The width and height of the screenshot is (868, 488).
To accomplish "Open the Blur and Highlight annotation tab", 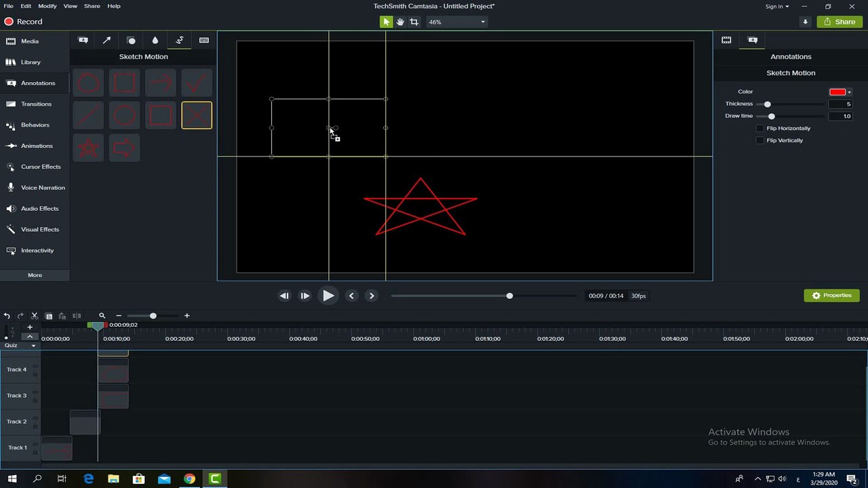I will pyautogui.click(x=155, y=41).
